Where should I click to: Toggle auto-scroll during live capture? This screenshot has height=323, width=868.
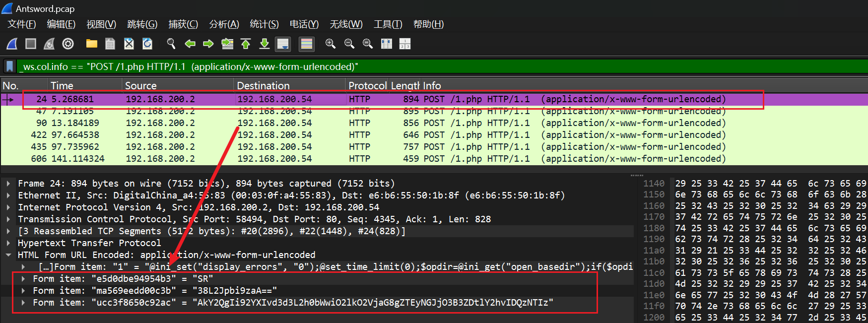click(x=283, y=44)
